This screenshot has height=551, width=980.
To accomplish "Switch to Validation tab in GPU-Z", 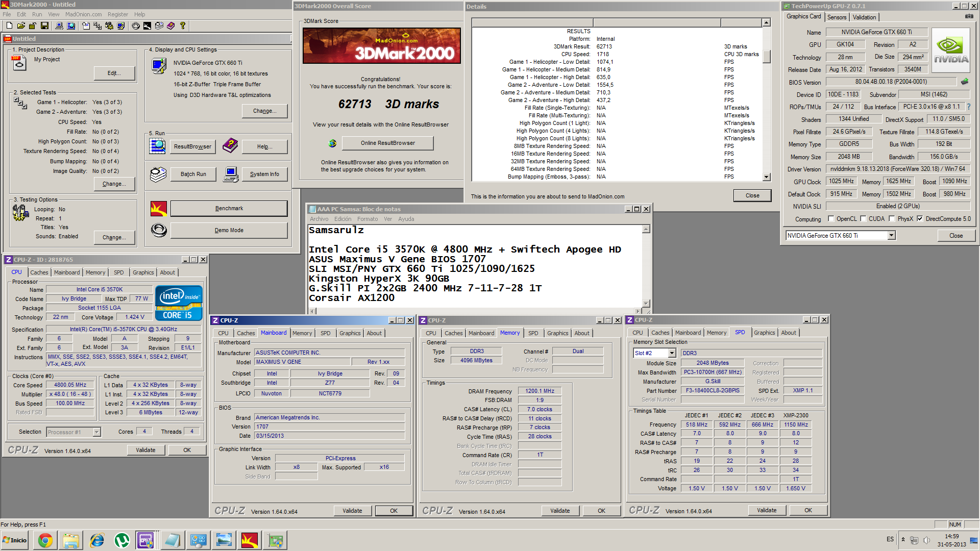I will pos(864,17).
